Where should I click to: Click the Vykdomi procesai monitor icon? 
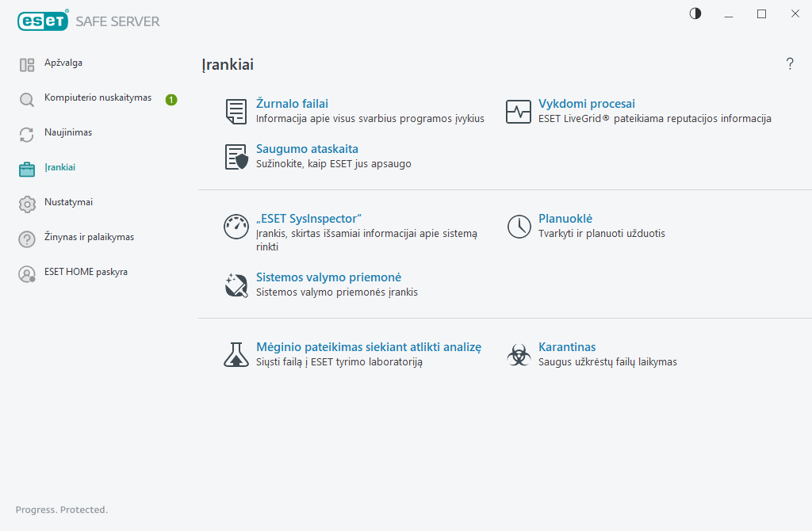click(x=519, y=112)
